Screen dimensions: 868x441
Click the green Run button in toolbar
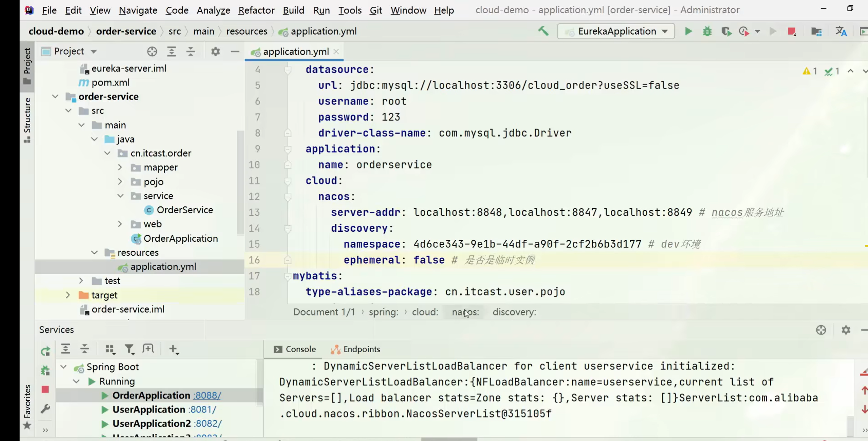[688, 31]
